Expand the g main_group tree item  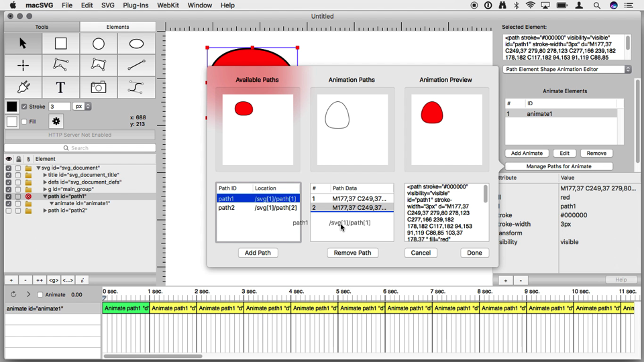pyautogui.click(x=45, y=189)
